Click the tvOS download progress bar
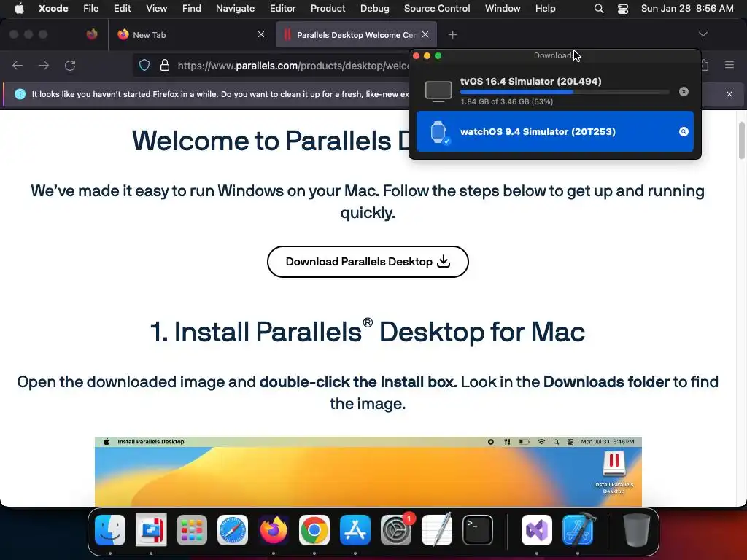The height and width of the screenshot is (560, 747). [565, 92]
